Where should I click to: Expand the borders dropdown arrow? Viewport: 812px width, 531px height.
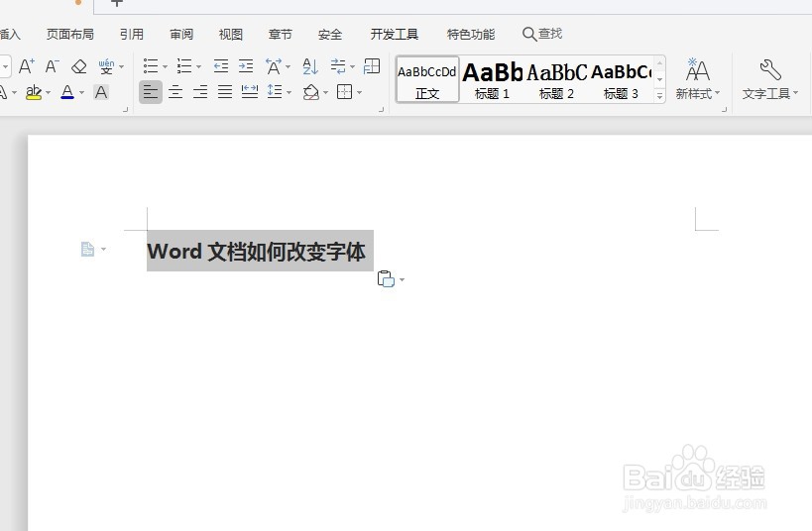tap(359, 93)
